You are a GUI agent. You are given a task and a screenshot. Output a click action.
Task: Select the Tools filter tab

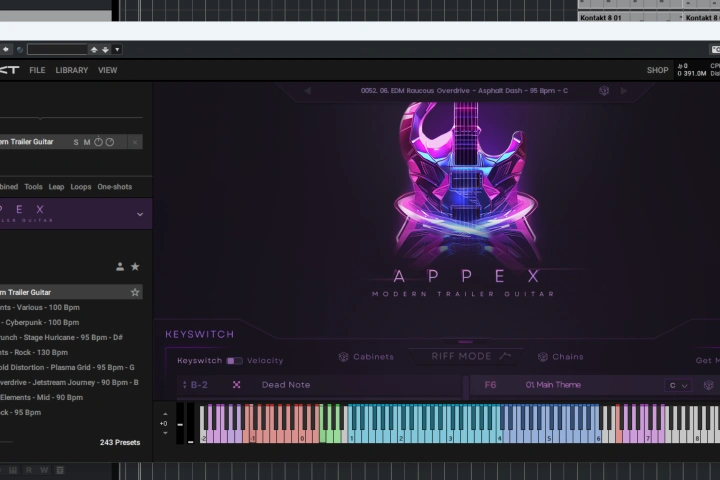[33, 186]
